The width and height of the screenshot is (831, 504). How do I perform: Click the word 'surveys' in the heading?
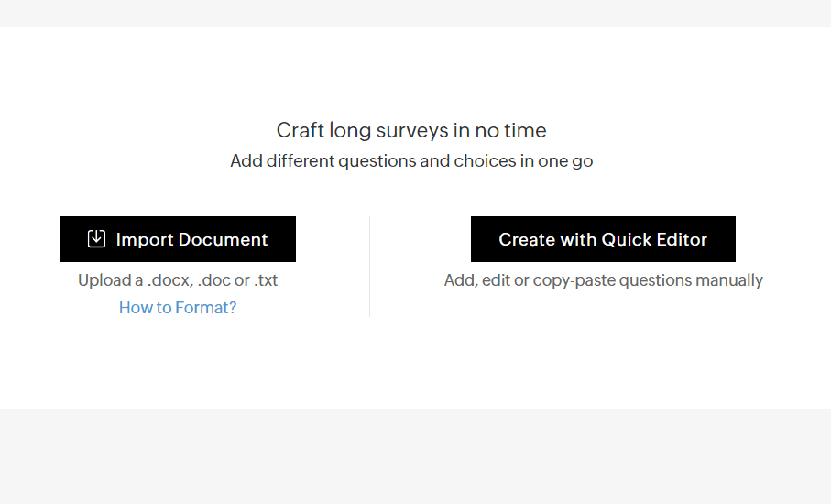coord(388,130)
